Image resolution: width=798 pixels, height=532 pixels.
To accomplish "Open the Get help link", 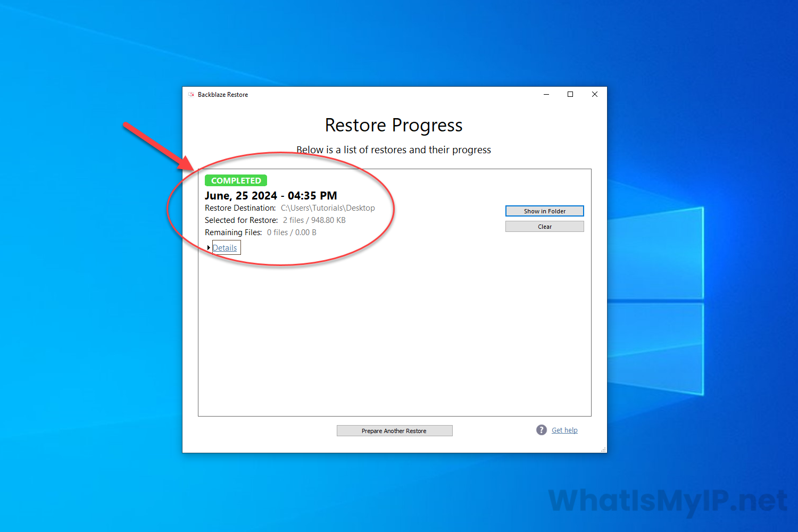I will [x=564, y=430].
